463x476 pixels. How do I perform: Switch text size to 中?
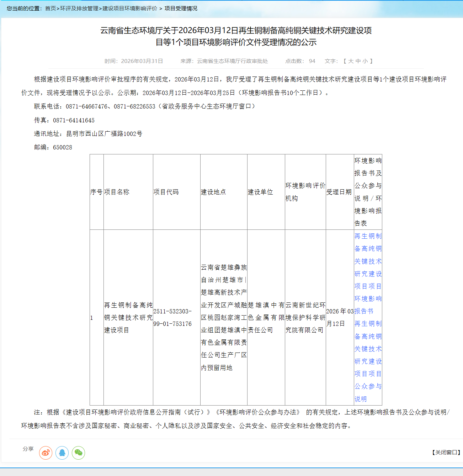pyautogui.click(x=358, y=61)
